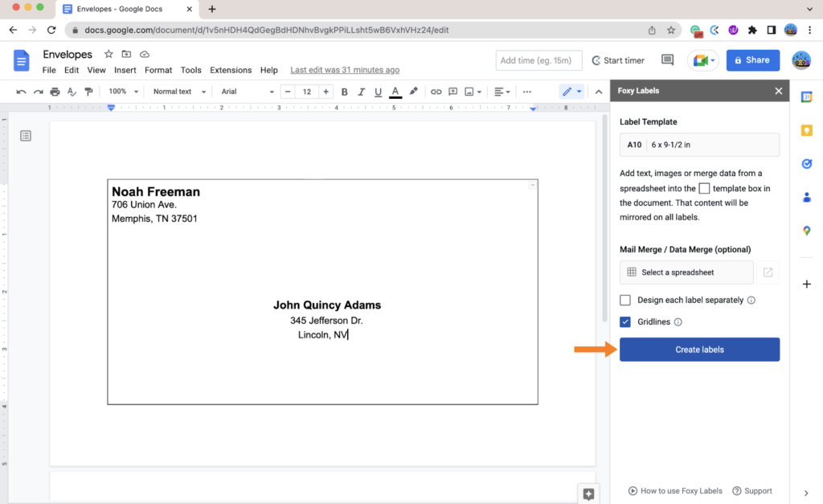823x504 pixels.
Task: Click the Create labels button
Action: 699,349
